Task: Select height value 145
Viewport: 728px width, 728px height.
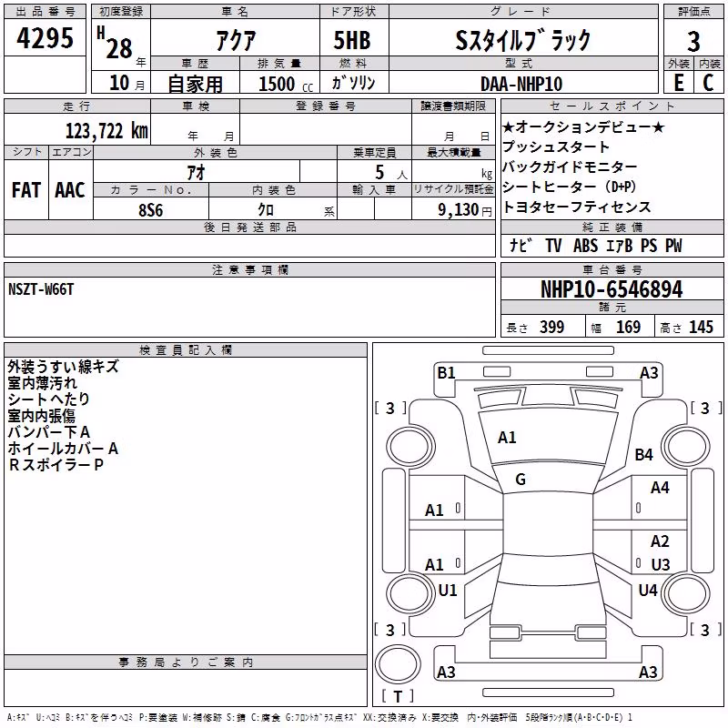Action: click(701, 327)
